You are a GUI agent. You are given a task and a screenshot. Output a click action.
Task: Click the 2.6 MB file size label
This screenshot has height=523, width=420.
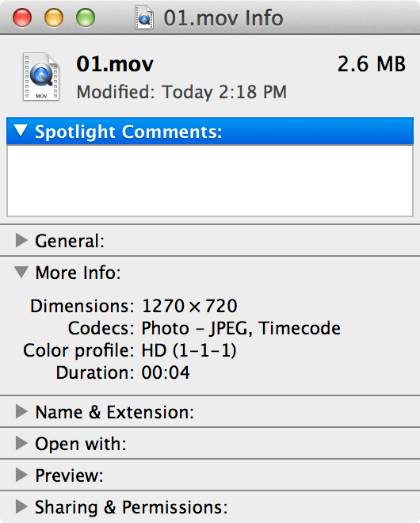[x=372, y=63]
